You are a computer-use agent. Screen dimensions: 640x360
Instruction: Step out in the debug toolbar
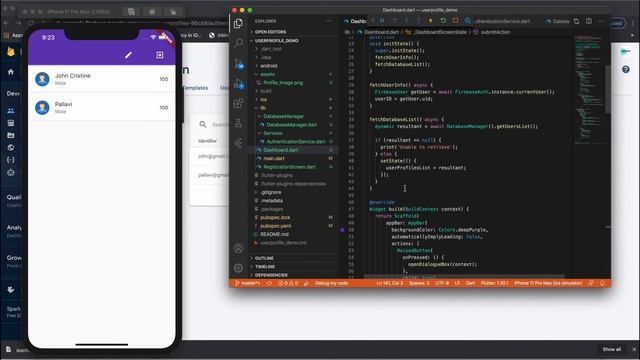click(x=419, y=20)
